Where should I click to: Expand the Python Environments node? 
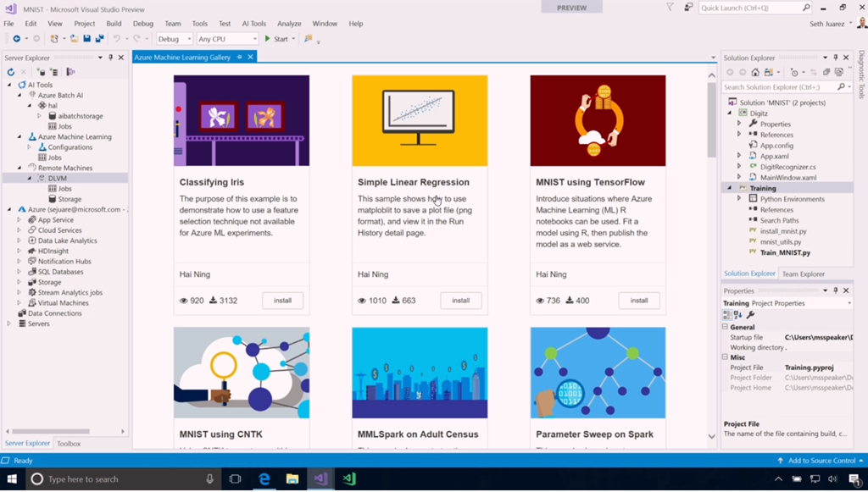pos(739,199)
